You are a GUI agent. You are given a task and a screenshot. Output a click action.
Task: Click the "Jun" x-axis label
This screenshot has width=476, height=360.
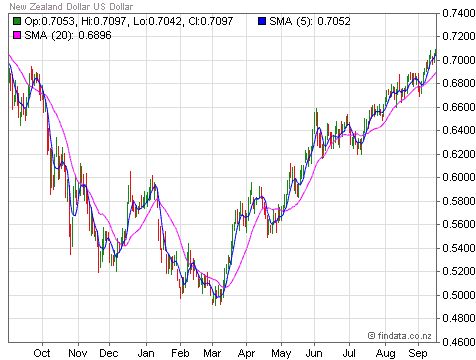tap(314, 353)
